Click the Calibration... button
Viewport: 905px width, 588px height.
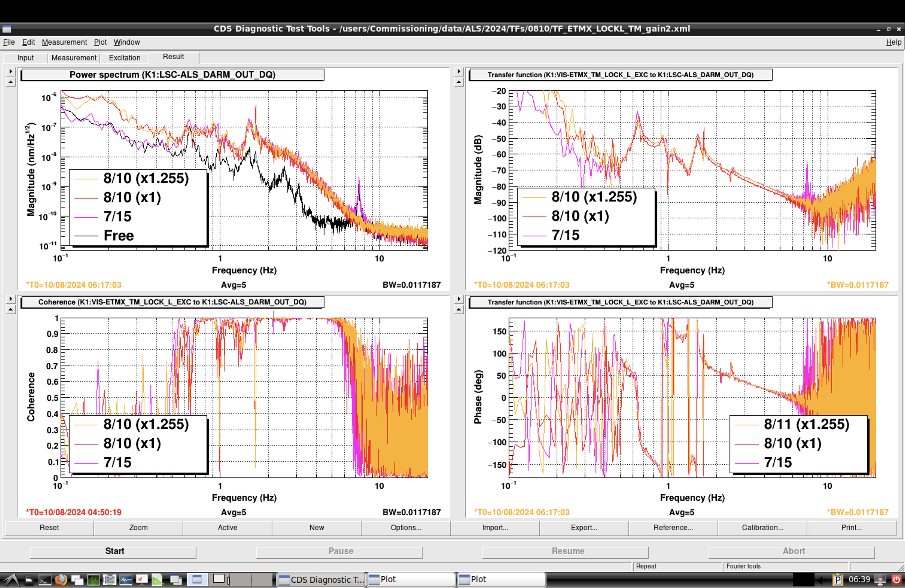tap(762, 528)
